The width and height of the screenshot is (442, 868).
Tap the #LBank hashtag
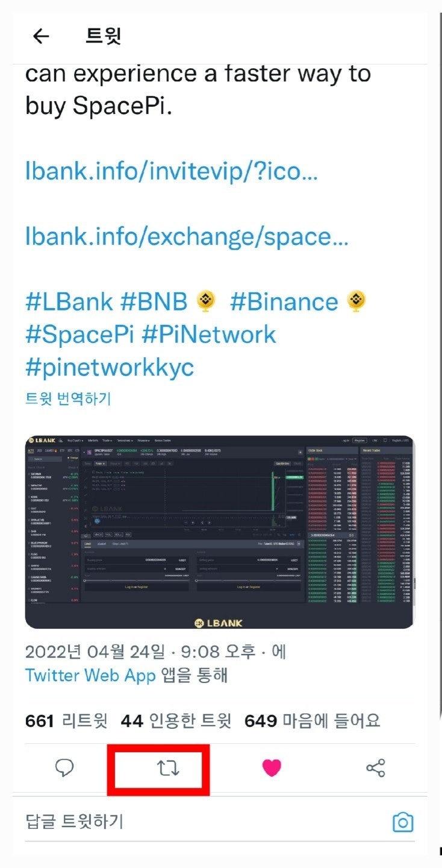coord(69,301)
